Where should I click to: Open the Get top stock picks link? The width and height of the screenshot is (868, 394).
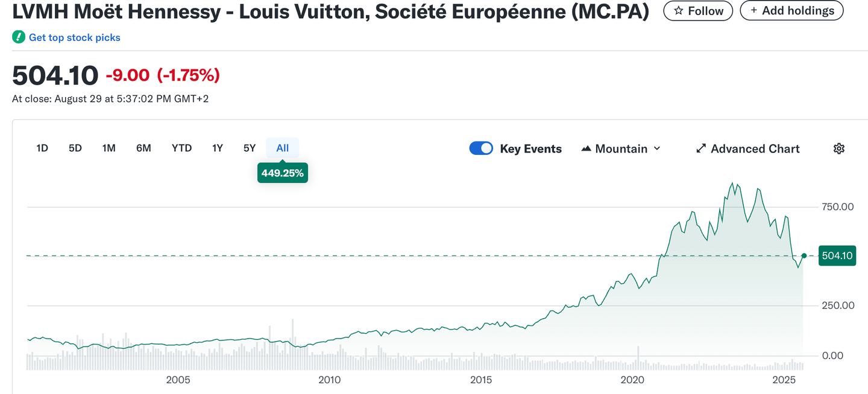75,37
